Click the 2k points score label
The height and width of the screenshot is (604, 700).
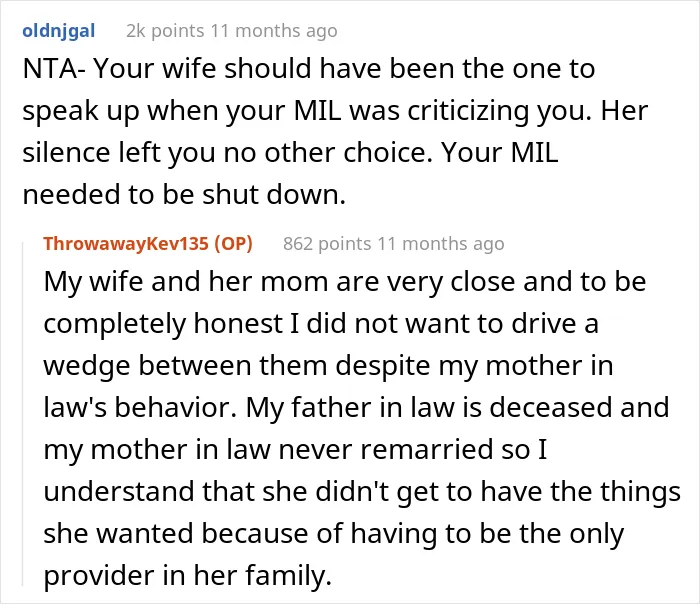[x=165, y=31]
